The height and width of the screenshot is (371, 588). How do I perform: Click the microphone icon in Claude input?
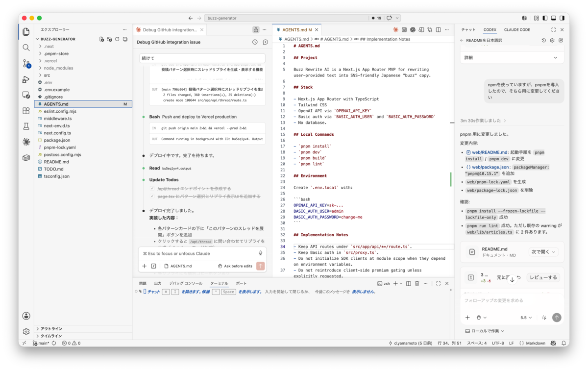click(261, 253)
